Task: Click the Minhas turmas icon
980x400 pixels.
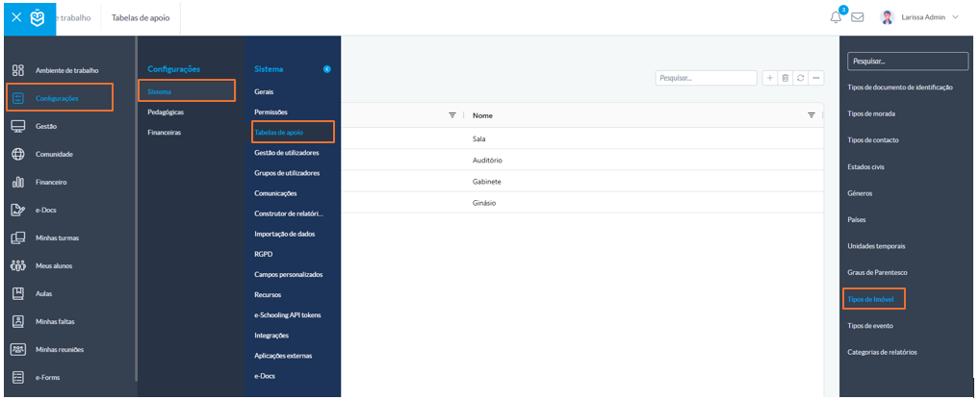Action: (x=18, y=237)
